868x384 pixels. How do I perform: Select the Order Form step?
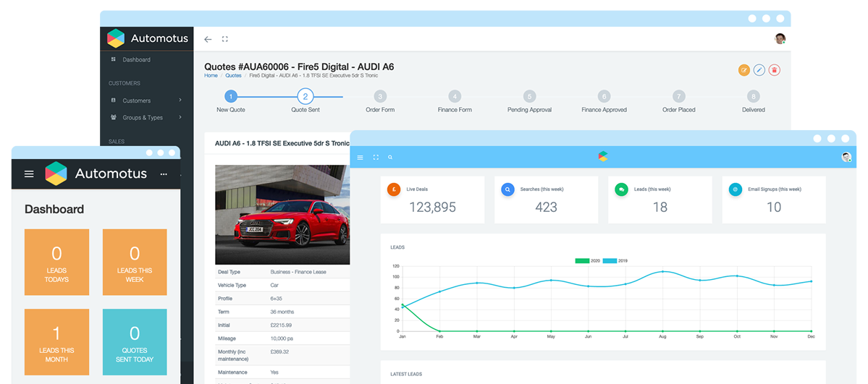[x=380, y=97]
